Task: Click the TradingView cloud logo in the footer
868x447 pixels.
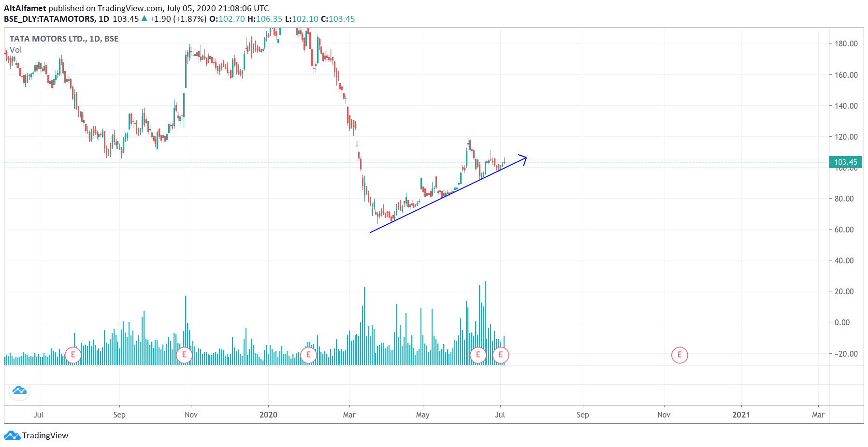Action: point(12,435)
